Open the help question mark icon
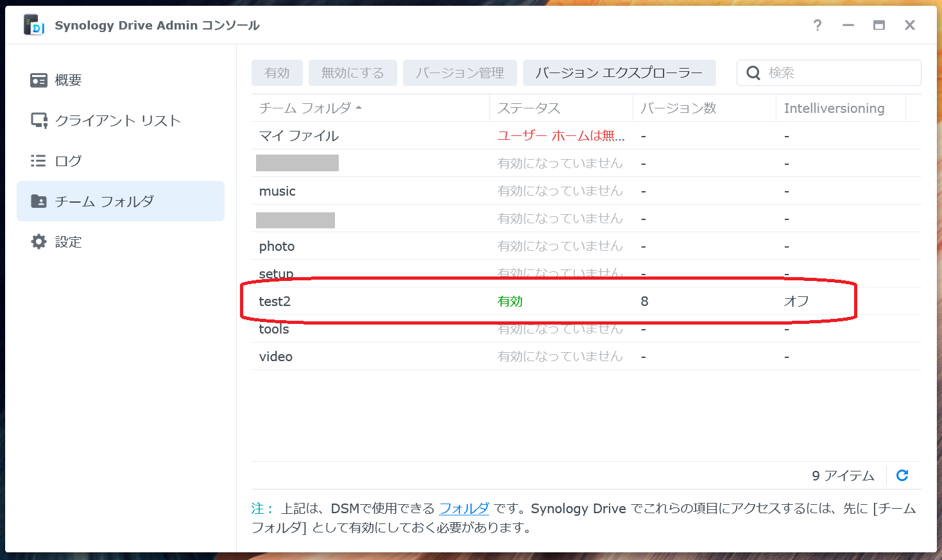This screenshot has width=942, height=560. tap(817, 25)
